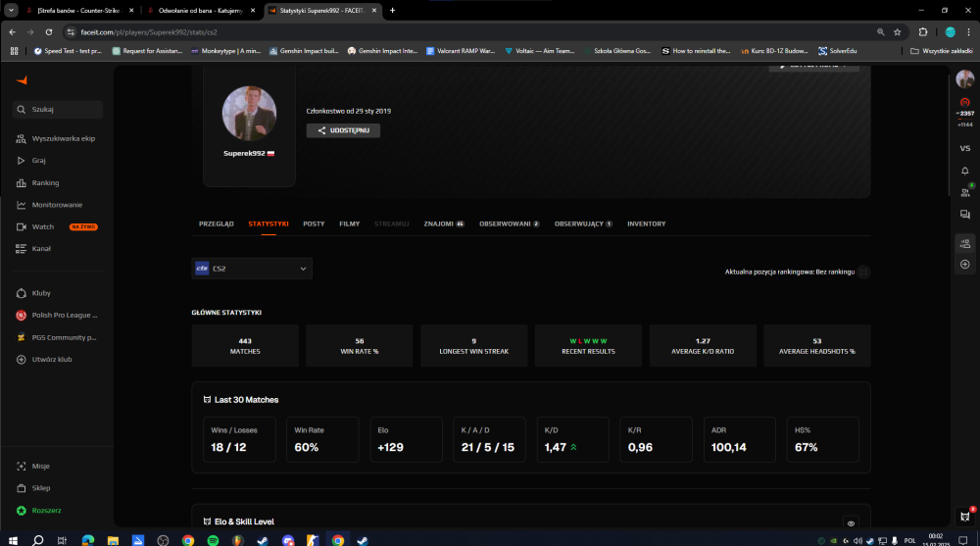The image size is (980, 546).
Task: Click the browser address bar
Action: point(468,32)
